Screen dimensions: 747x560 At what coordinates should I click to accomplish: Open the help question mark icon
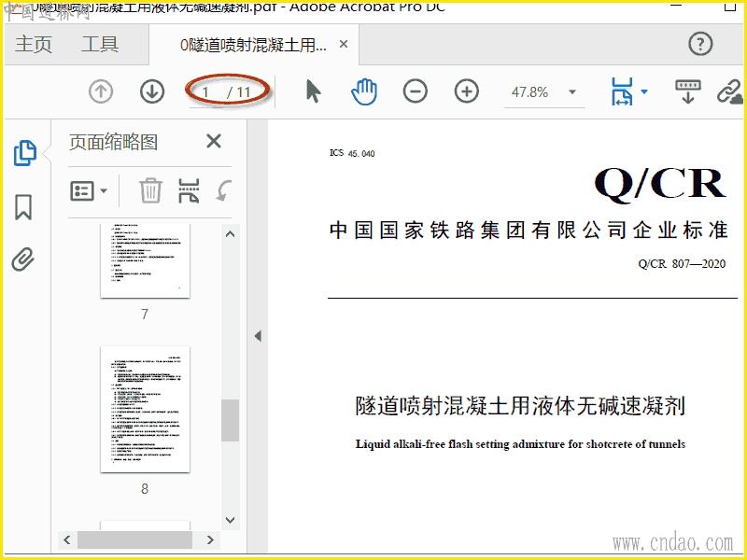700,44
